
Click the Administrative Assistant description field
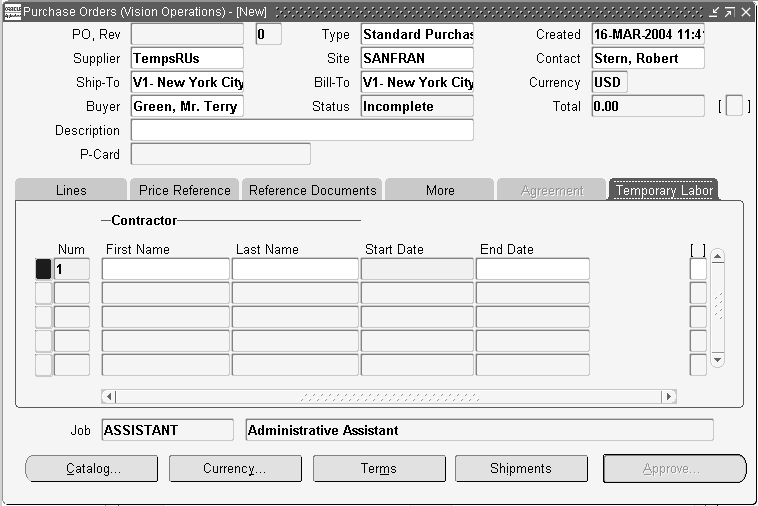pos(480,430)
